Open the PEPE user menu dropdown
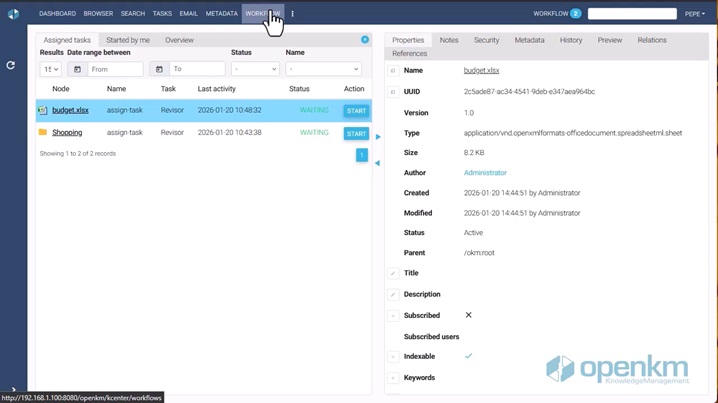 (695, 14)
